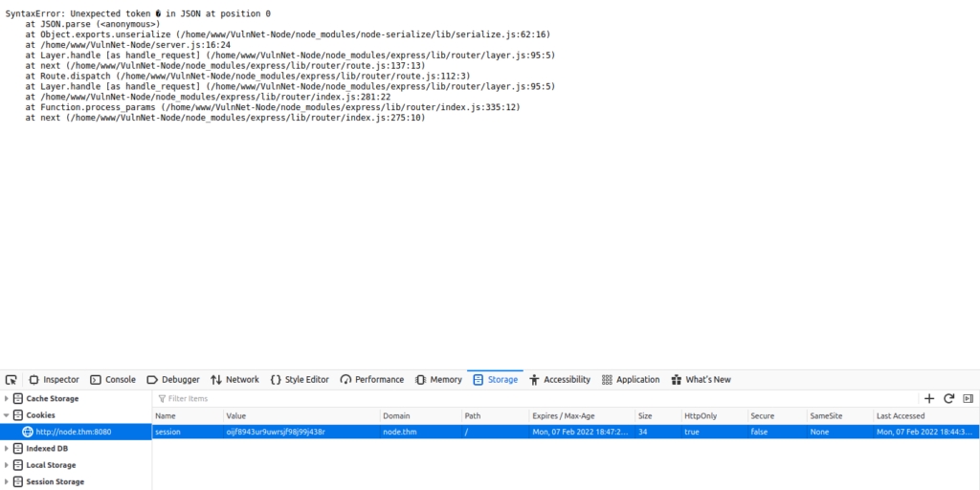Image resolution: width=980 pixels, height=490 pixels.
Task: Add a new cookie with plus icon
Action: coord(929,399)
